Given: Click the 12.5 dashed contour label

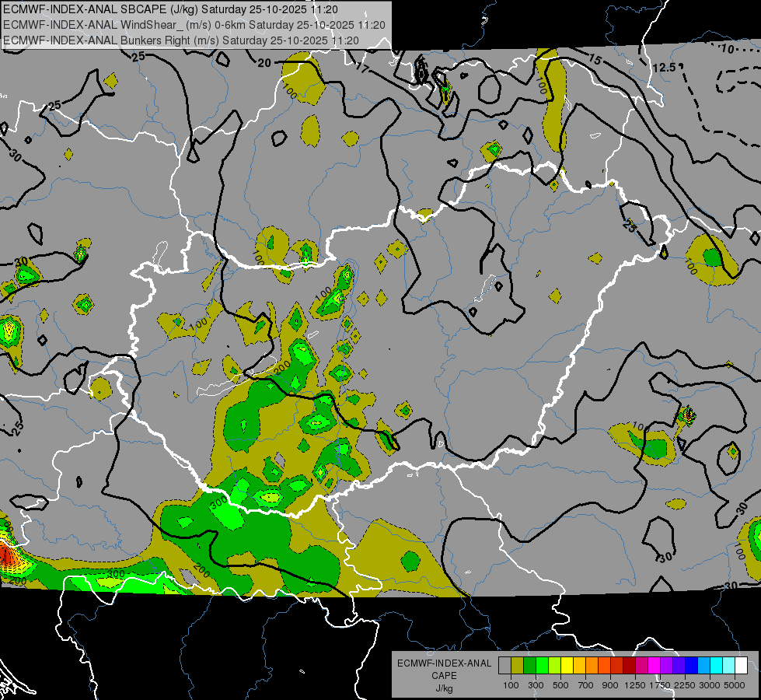Looking at the screenshot, I should pyautogui.click(x=664, y=68).
